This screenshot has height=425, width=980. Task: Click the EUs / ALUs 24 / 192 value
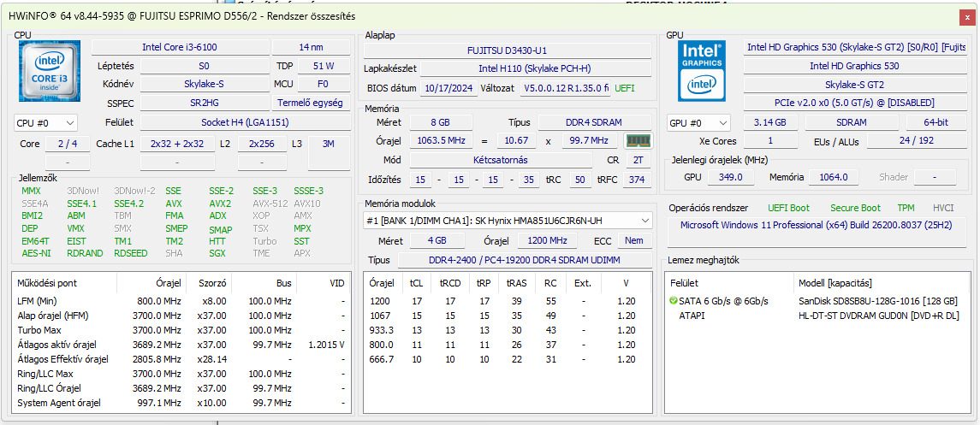coord(917,141)
